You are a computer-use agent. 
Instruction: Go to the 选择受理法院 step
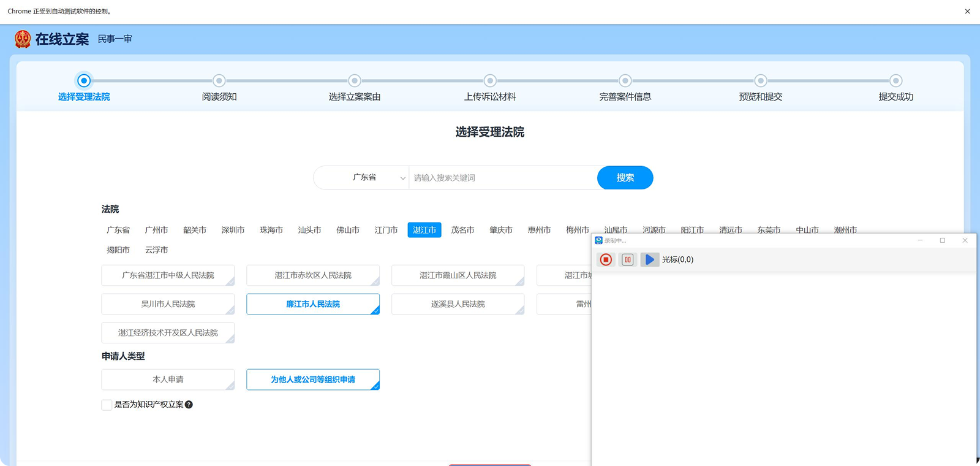[84, 88]
